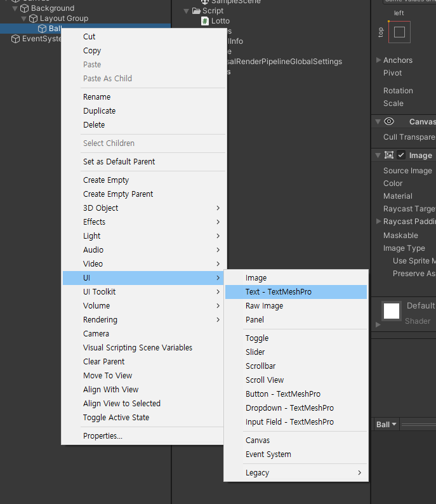Choose Clear Parent entry
436x504 pixels.
click(x=143, y=362)
